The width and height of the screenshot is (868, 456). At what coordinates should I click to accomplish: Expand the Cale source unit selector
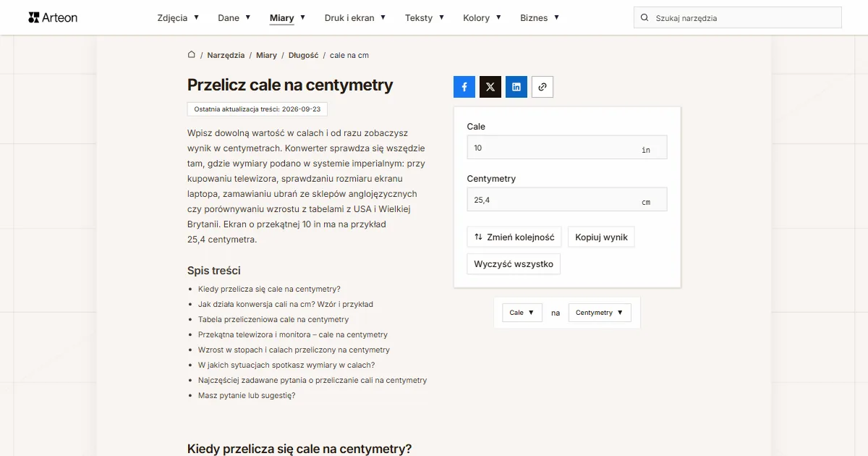(x=522, y=313)
